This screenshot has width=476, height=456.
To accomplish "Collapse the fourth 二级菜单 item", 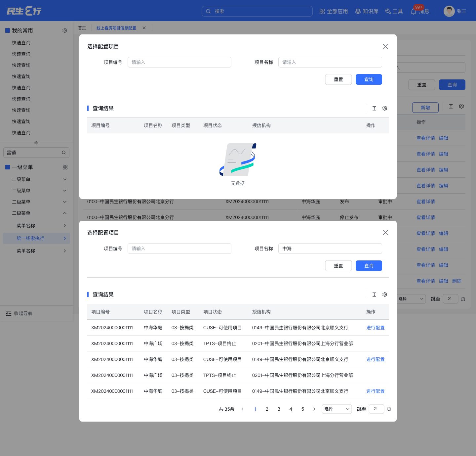I will [x=65, y=213].
